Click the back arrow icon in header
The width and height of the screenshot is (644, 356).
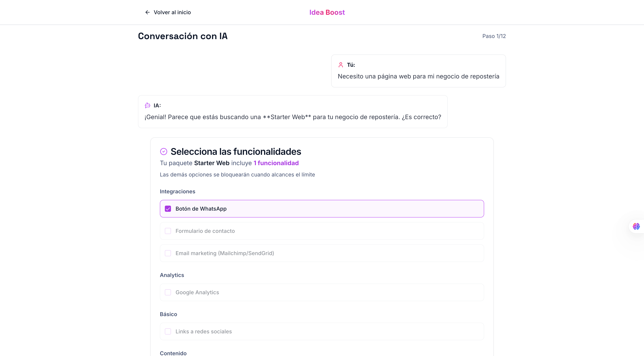(148, 12)
